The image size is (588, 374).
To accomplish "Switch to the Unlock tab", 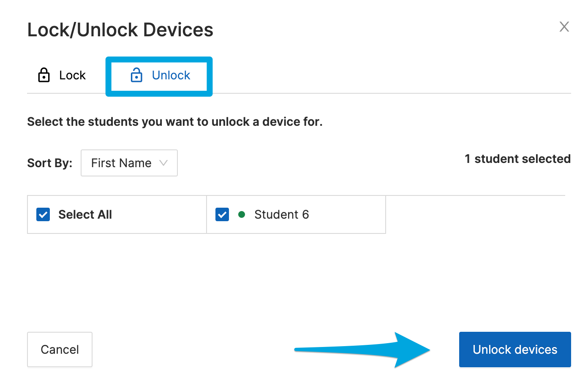I will click(159, 76).
